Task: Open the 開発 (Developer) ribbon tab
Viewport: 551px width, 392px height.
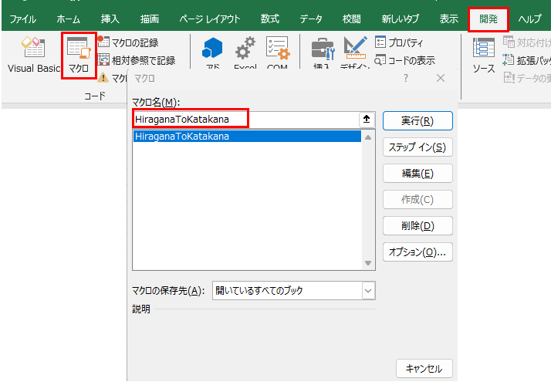Action: [x=488, y=19]
